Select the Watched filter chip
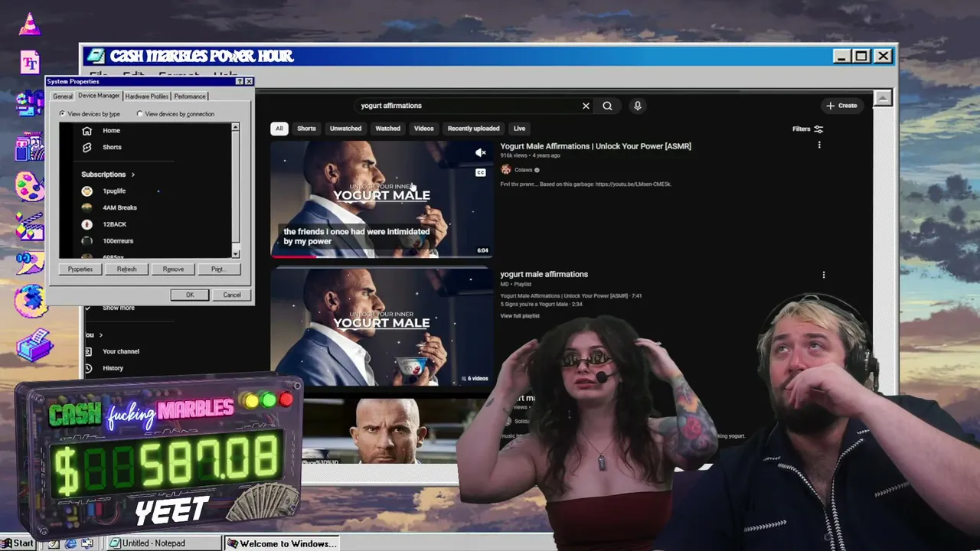 [x=387, y=129]
